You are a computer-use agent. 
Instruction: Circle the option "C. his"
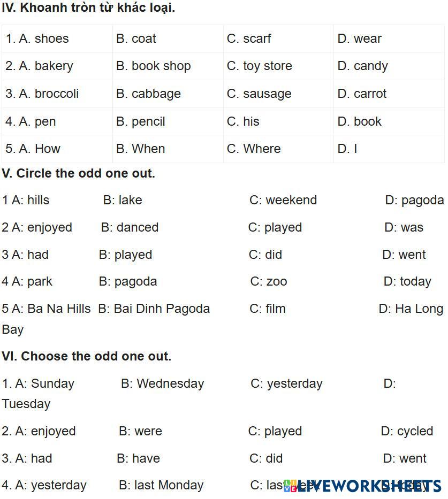pos(243,121)
